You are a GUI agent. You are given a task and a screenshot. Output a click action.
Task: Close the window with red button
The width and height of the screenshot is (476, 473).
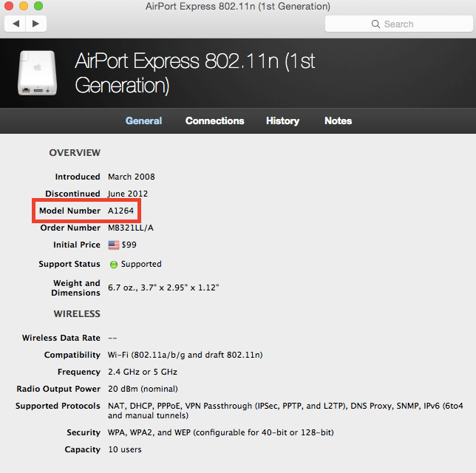(9, 6)
